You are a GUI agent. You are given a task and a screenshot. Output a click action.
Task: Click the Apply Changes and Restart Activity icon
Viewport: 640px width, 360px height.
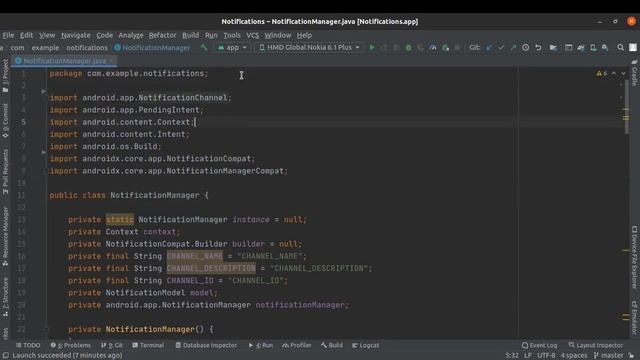tap(384, 48)
